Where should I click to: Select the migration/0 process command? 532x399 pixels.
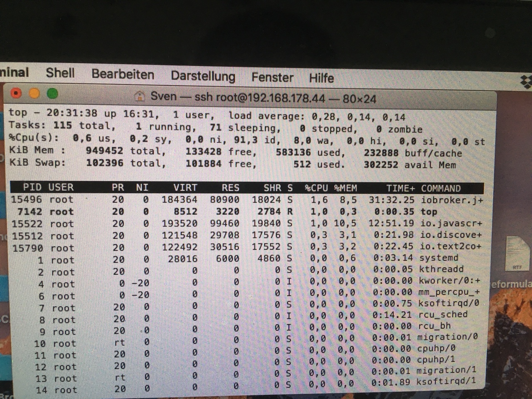(448, 337)
